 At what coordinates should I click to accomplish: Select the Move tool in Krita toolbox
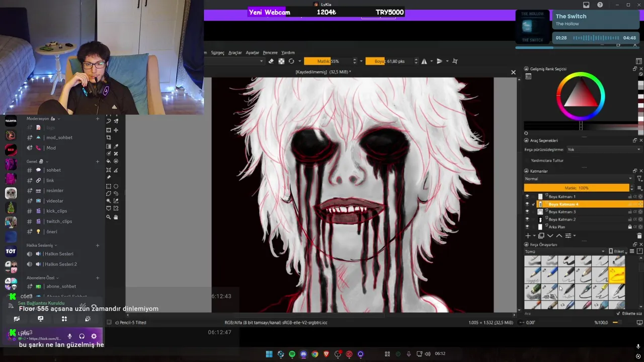tap(116, 130)
